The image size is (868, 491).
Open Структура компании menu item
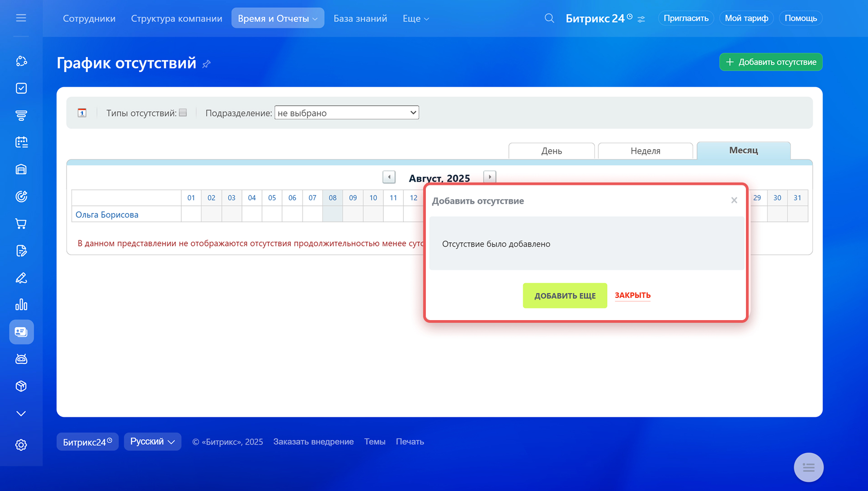coord(177,18)
